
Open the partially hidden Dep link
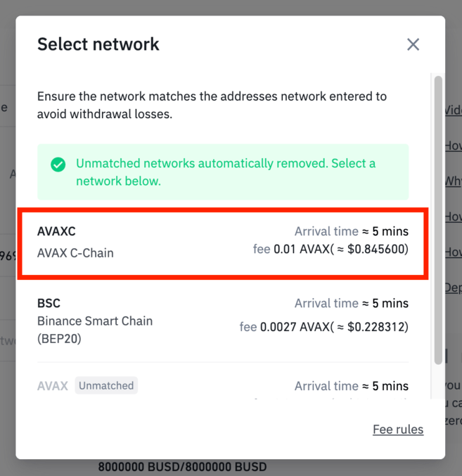(x=453, y=288)
